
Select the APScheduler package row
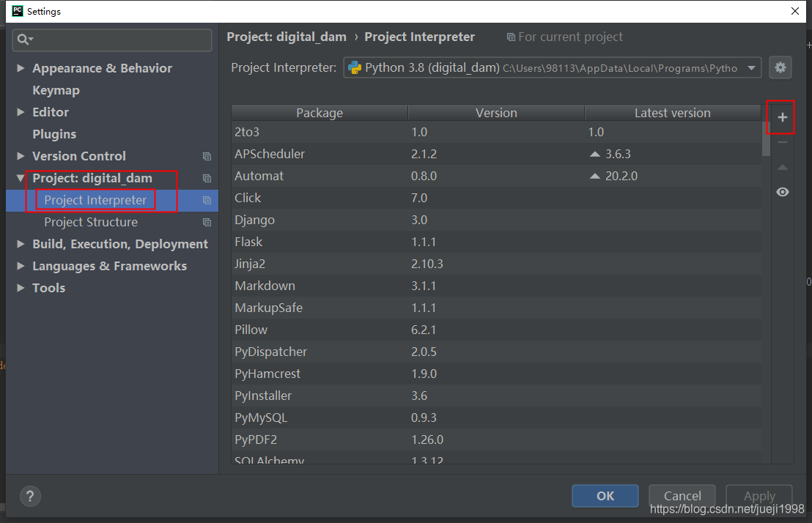(x=496, y=154)
